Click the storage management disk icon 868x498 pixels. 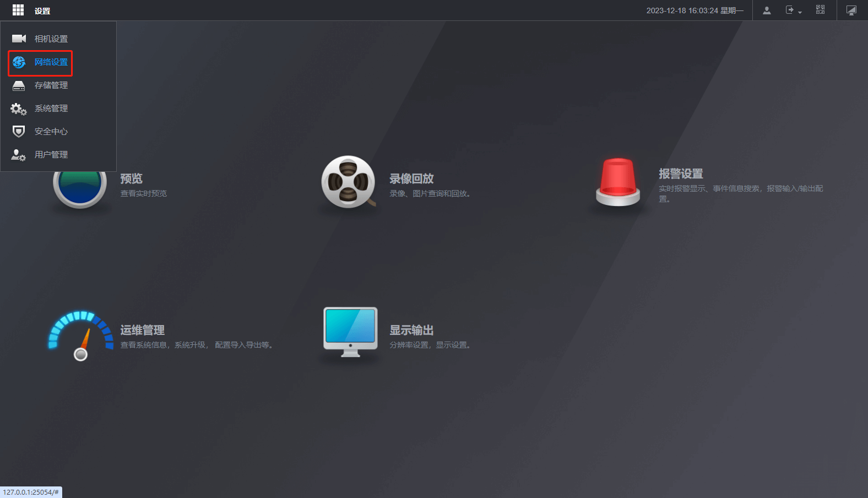19,85
